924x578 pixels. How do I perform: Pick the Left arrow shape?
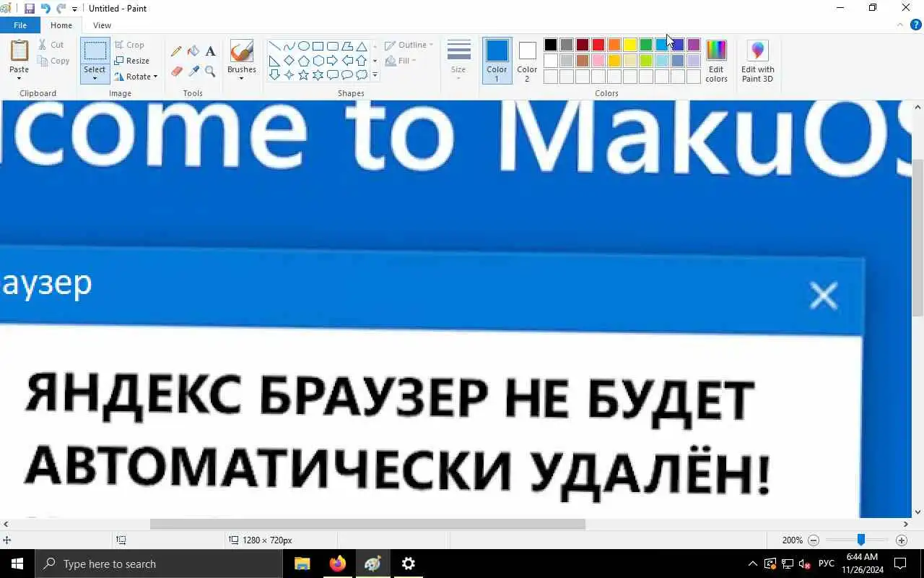click(x=346, y=61)
